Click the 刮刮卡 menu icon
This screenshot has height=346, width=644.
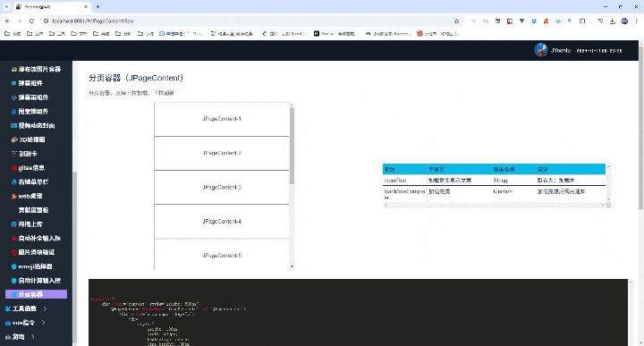(x=14, y=154)
